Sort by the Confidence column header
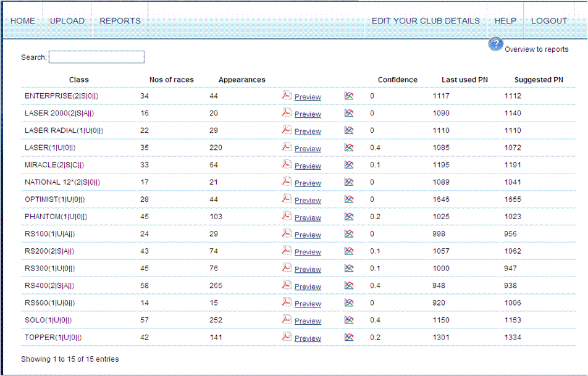The image size is (588, 376). point(398,80)
